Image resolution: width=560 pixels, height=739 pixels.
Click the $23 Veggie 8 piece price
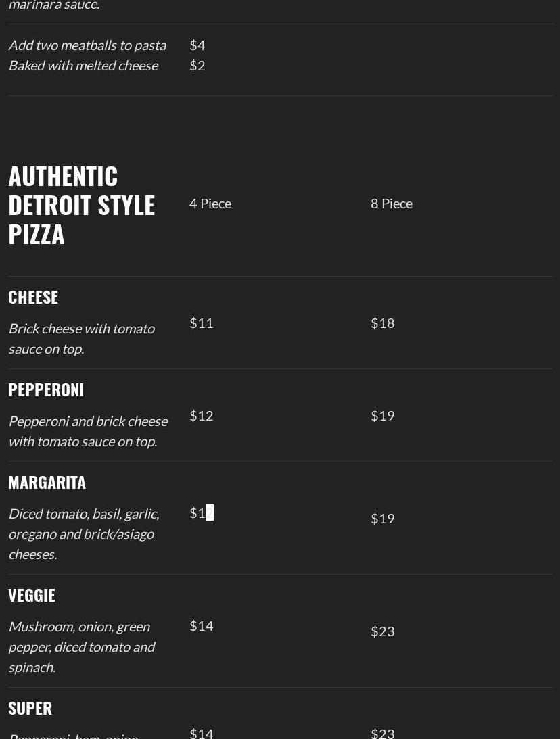[x=382, y=631]
